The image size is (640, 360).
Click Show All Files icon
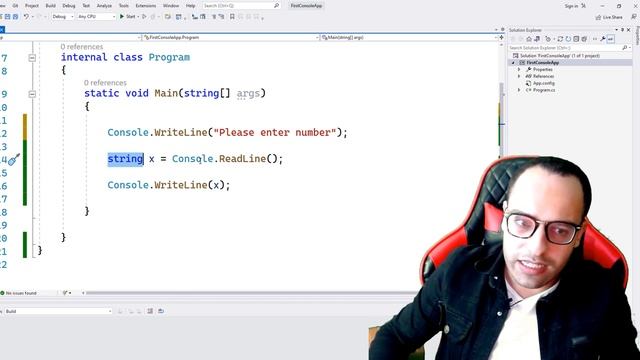coord(584,39)
